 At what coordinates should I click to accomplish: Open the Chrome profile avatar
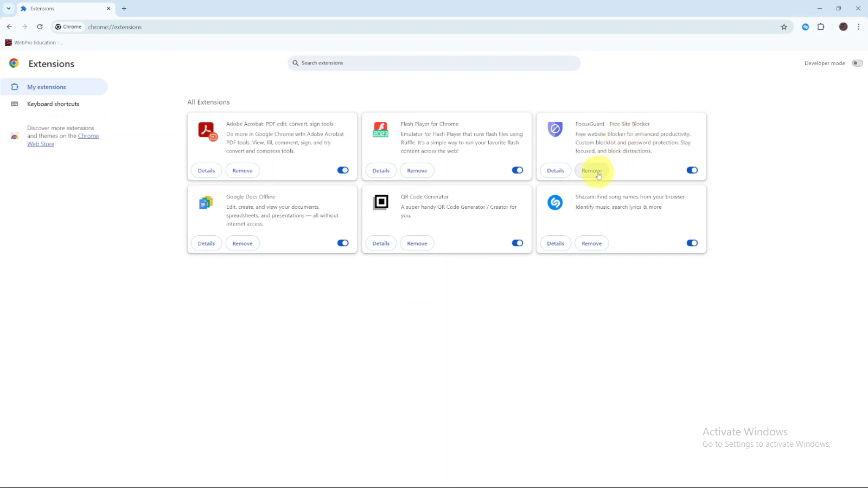tap(843, 27)
